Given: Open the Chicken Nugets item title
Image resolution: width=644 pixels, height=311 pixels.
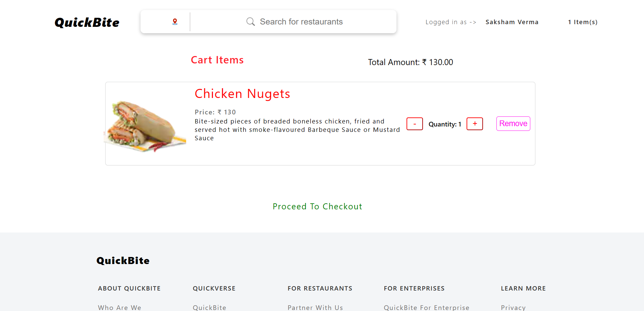Looking at the screenshot, I should pos(242,94).
